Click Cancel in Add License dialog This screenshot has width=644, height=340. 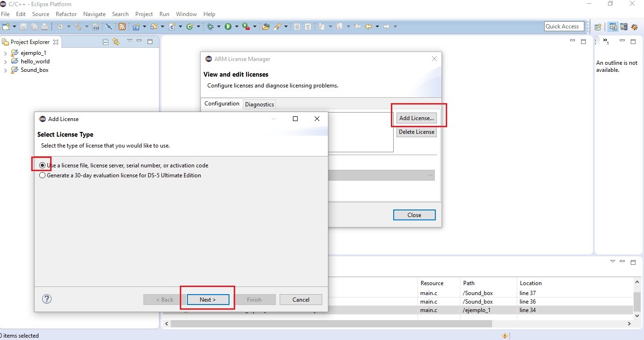pos(301,299)
